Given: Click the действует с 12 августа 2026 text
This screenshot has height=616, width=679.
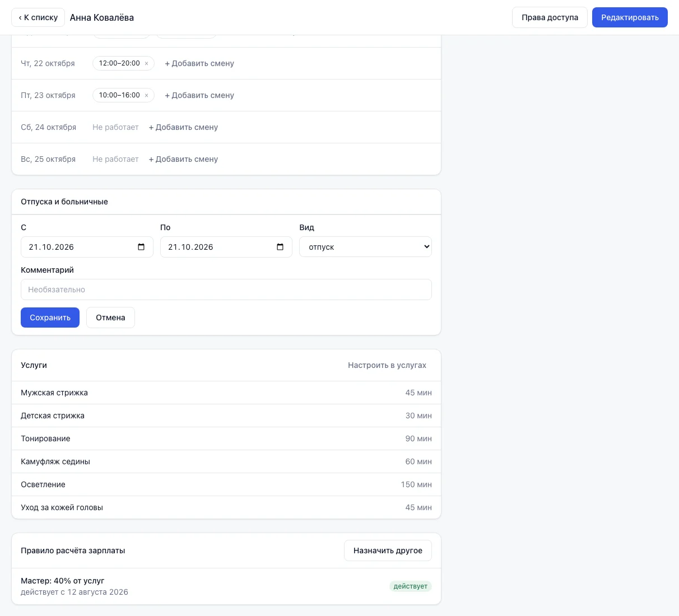Looking at the screenshot, I should tap(75, 592).
